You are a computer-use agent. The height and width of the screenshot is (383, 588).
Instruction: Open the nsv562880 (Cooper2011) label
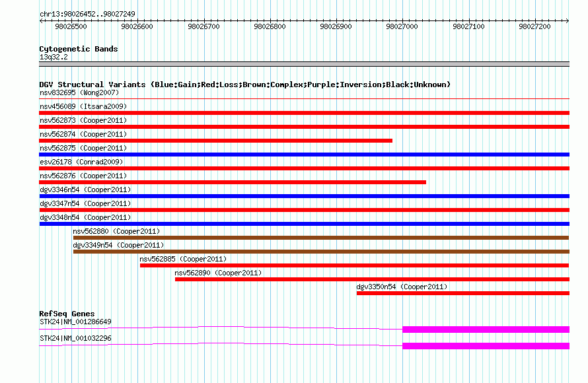[x=116, y=231]
